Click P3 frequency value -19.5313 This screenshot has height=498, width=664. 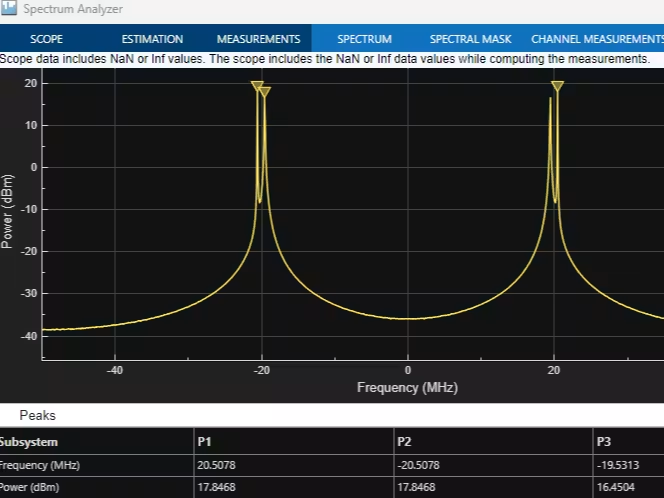[x=618, y=465]
